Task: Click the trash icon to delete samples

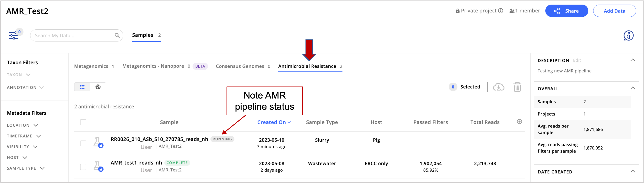Action: [x=518, y=87]
